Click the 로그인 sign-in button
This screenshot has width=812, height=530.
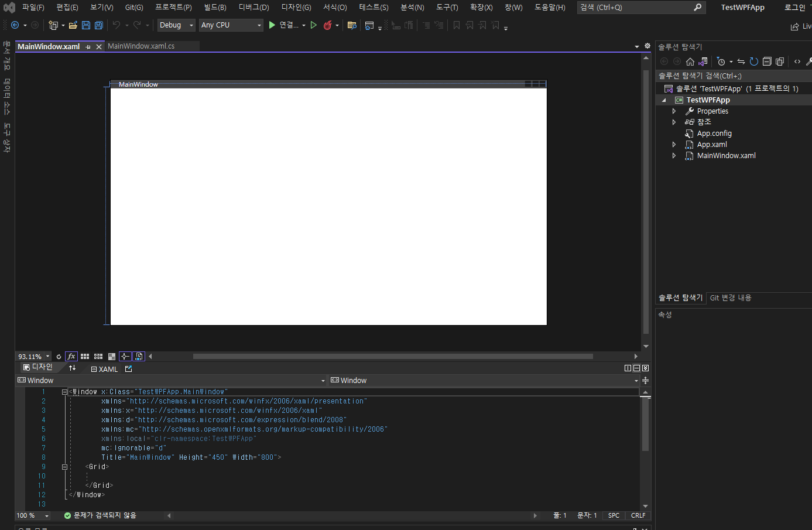(794, 7)
